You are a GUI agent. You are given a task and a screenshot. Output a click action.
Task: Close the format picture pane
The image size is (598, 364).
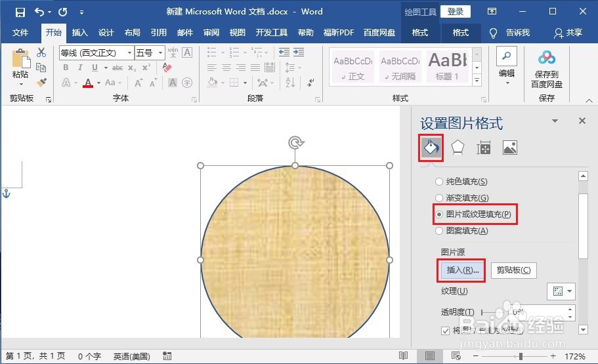[582, 121]
